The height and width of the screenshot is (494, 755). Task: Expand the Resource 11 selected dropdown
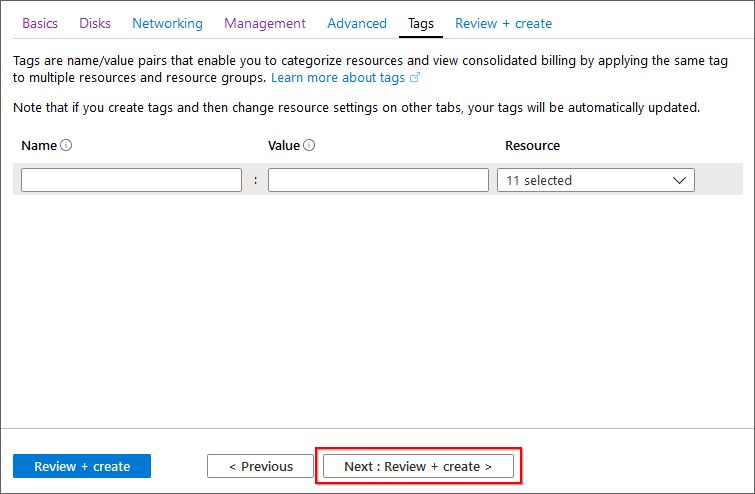coord(596,180)
